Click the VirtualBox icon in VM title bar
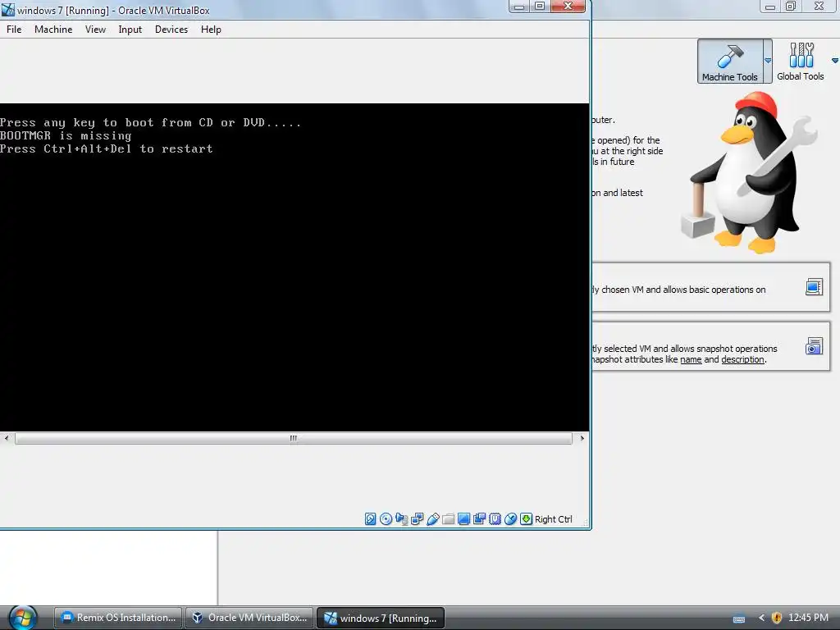 8,10
